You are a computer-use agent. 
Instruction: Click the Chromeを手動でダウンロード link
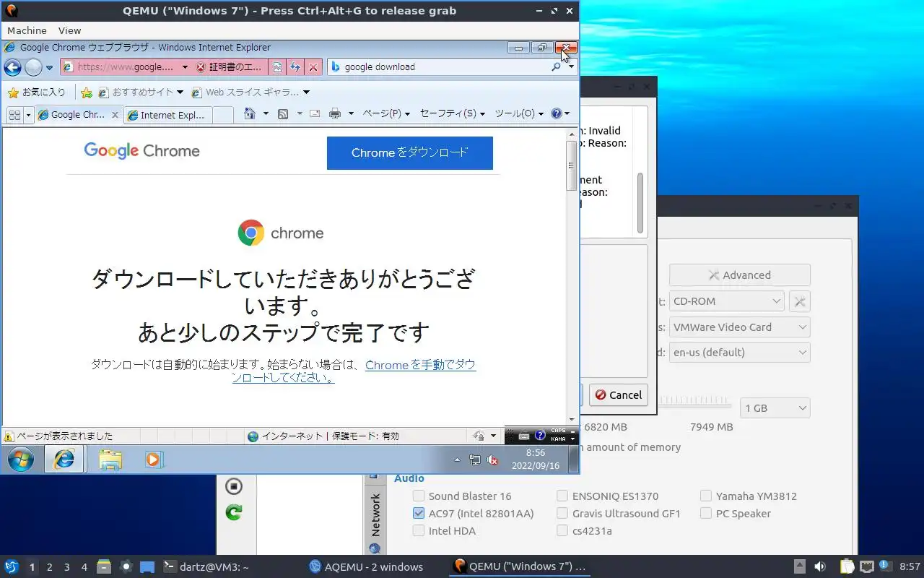[354, 371]
